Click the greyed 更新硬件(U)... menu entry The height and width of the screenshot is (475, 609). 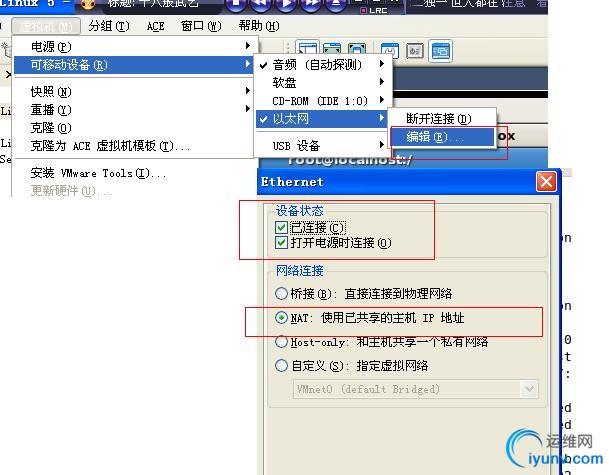133,191
